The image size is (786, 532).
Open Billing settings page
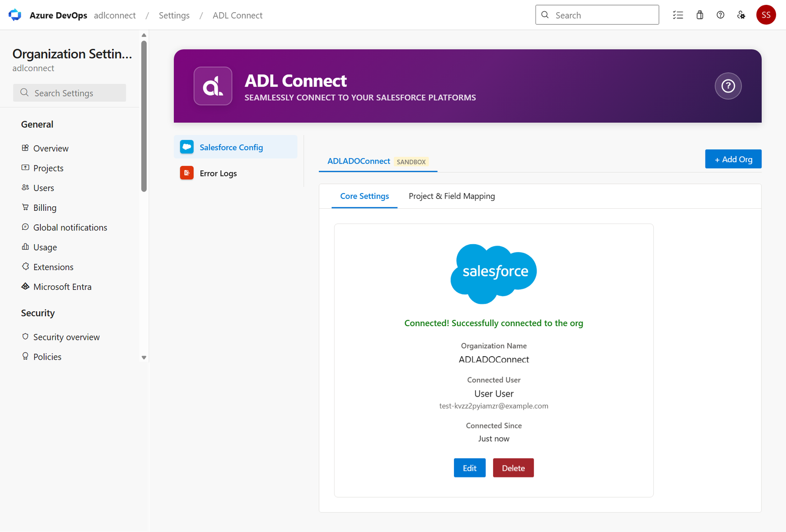pyautogui.click(x=45, y=207)
